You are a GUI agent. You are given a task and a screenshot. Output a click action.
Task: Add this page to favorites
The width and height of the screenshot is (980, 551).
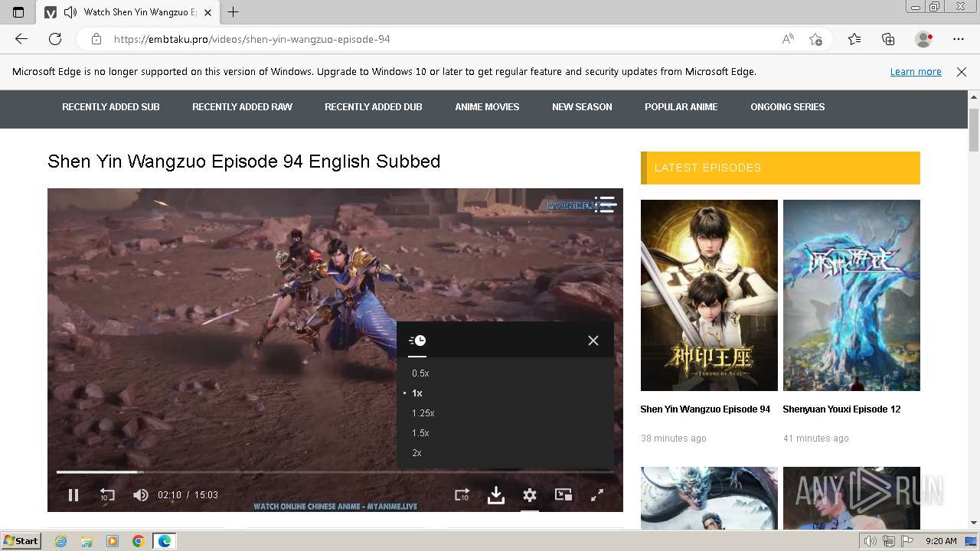816,39
